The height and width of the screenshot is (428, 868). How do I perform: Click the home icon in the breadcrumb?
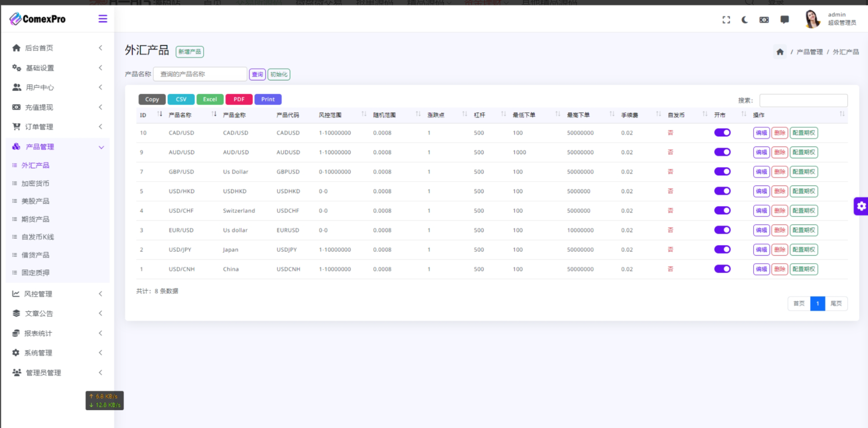point(780,52)
